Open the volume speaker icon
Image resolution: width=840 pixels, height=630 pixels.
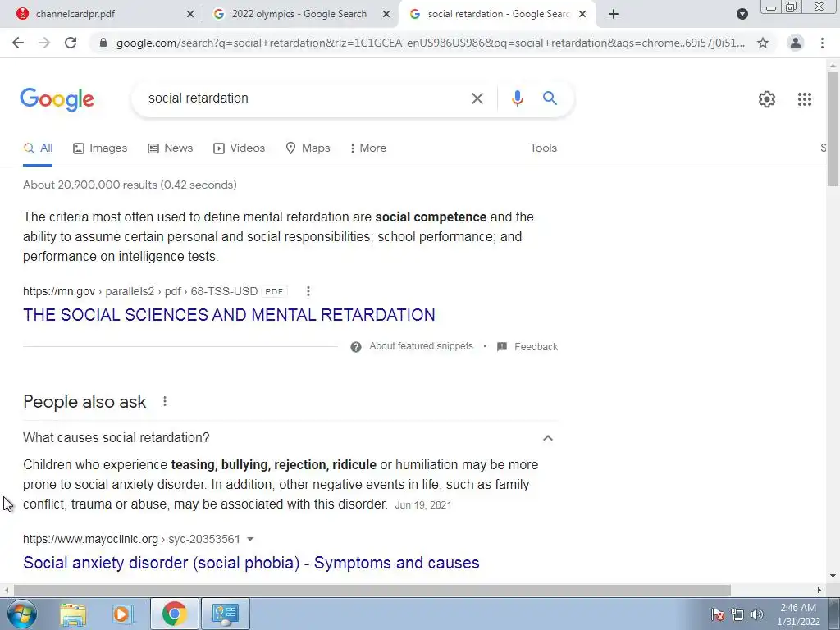click(756, 614)
